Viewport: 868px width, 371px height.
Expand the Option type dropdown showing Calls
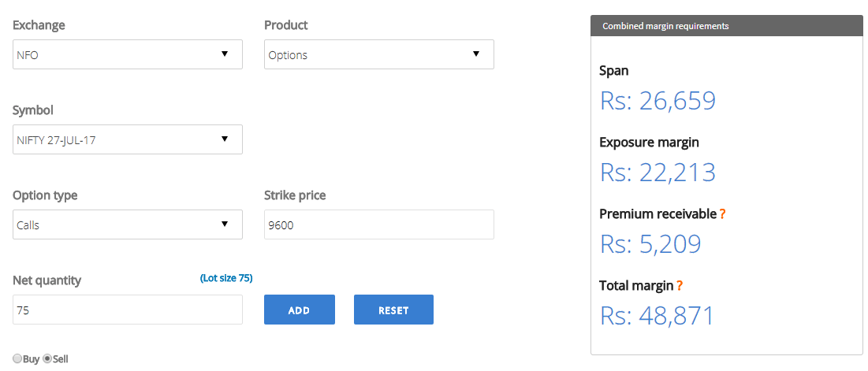point(127,224)
